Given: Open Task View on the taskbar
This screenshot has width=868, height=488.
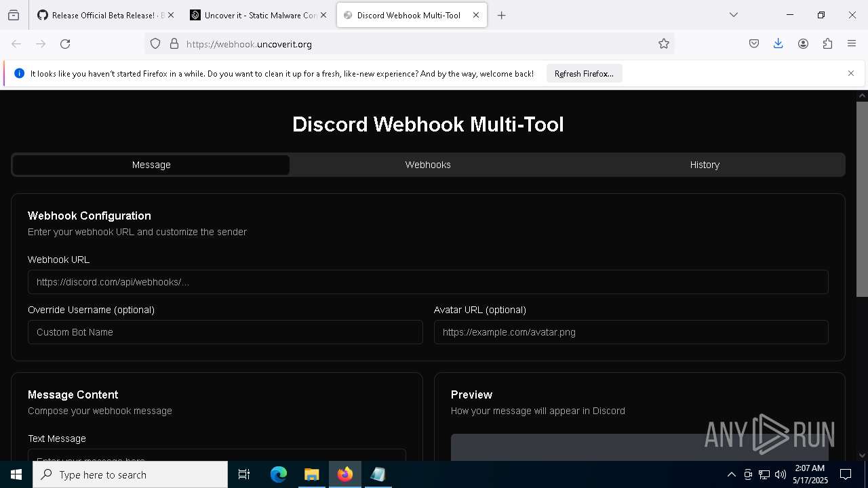Looking at the screenshot, I should click(244, 474).
